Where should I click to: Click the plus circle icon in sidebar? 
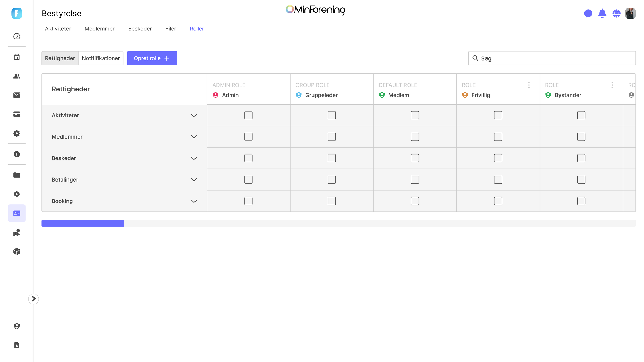tap(17, 154)
